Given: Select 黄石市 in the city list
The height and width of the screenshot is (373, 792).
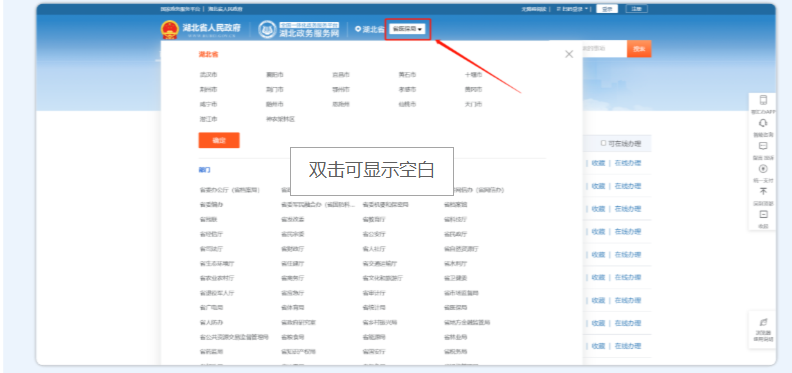Looking at the screenshot, I should point(407,75).
